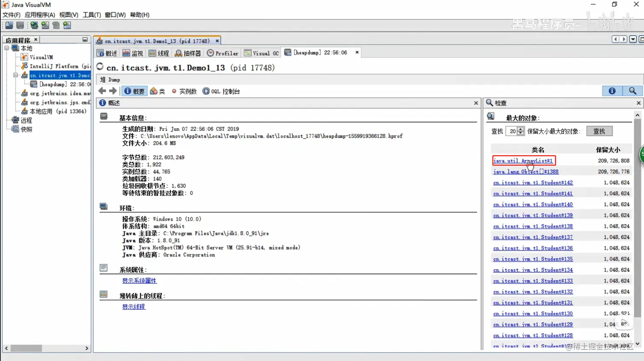Image resolution: width=644 pixels, height=361 pixels.
Task: Select the VisualVM node in applications tree
Action: point(37,57)
